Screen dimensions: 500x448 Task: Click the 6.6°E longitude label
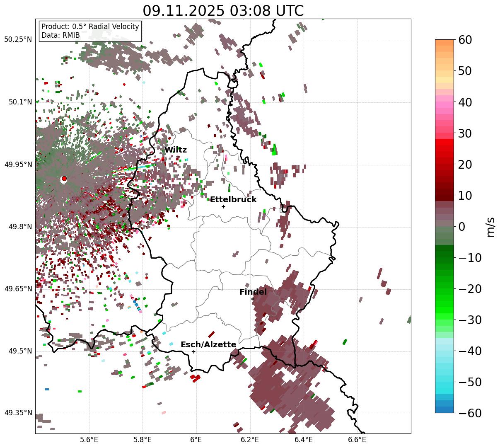tap(357, 440)
